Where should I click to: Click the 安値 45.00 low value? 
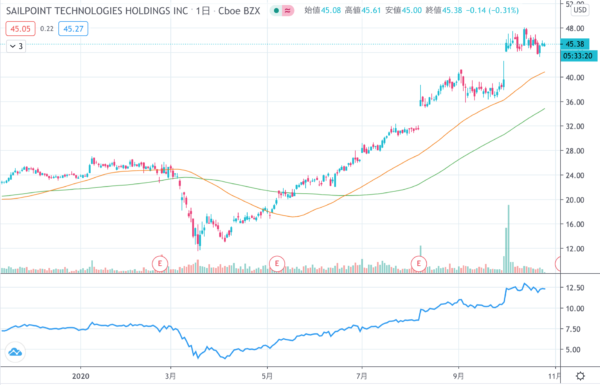coord(403,10)
